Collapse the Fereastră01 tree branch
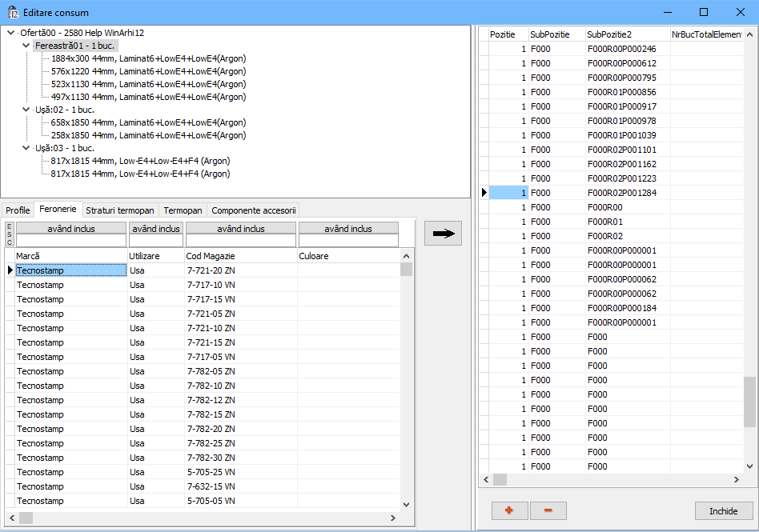The width and height of the screenshot is (759, 532). [26, 46]
